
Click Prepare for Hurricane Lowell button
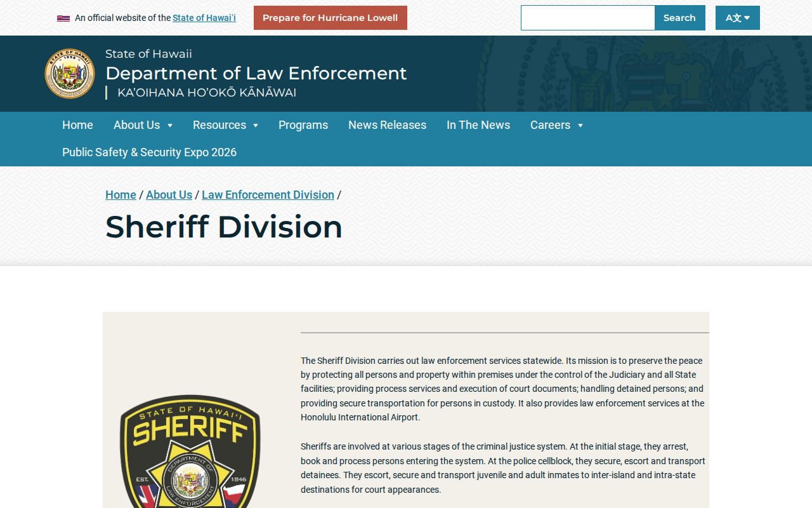[331, 18]
